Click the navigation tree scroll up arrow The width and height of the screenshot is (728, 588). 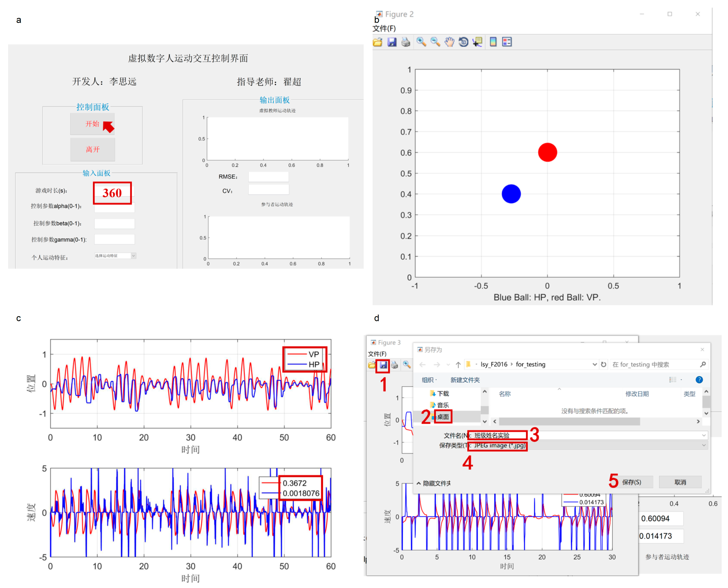[485, 392]
